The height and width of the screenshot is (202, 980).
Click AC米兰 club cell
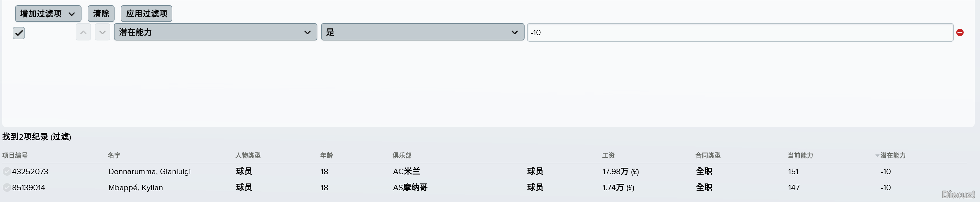tap(406, 171)
